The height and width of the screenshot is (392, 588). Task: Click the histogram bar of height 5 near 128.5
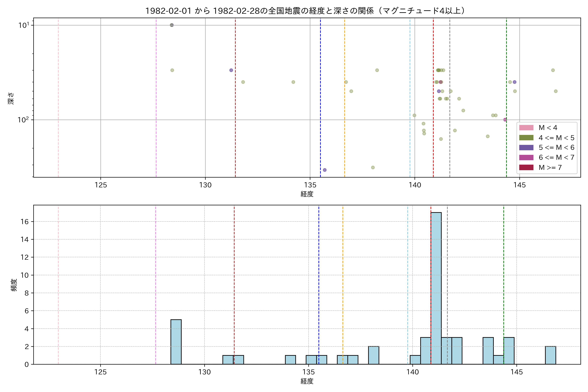click(176, 342)
